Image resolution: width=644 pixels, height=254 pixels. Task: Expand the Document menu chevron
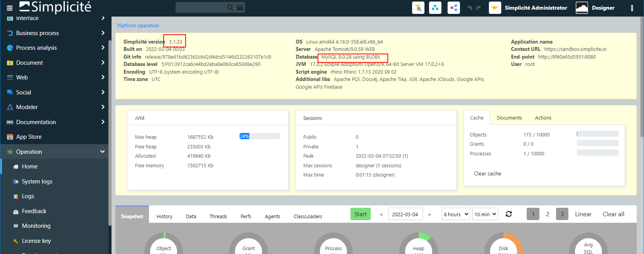click(x=103, y=62)
